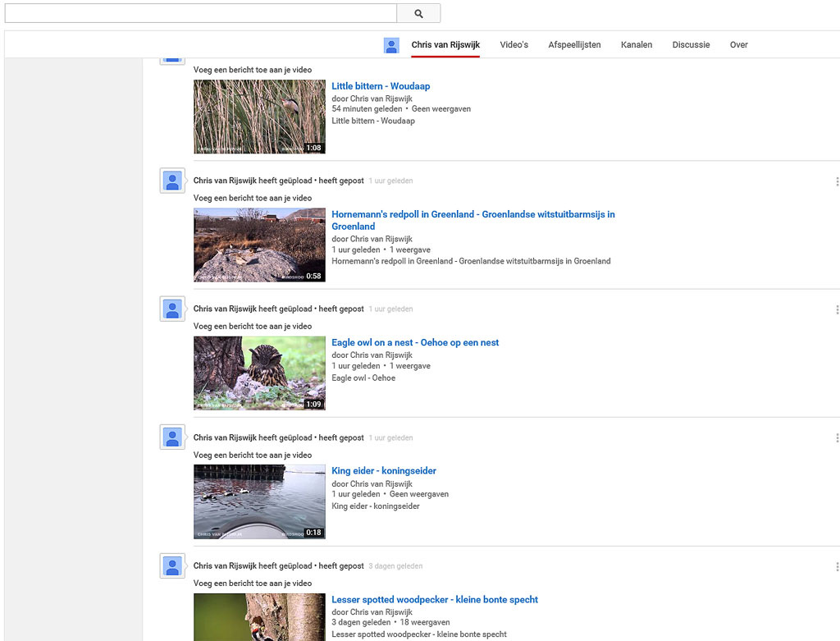
Task: Click channel avatar icon next to Chris van Rijswijk tab
Action: [391, 45]
